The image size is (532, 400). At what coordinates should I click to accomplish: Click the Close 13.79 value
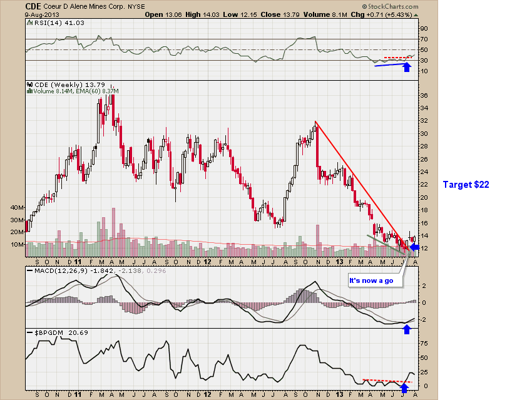[x=280, y=15]
